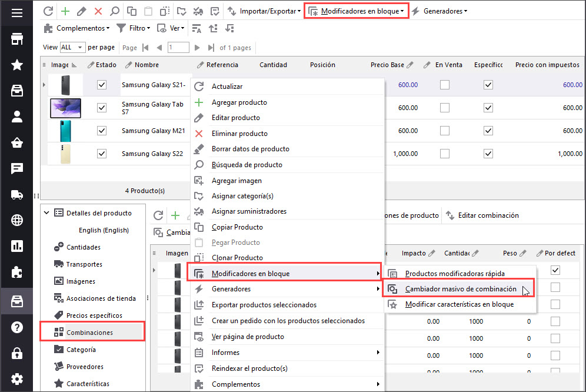Click the pencil edit icon in top toolbar
Screen dimensions: 586x392
81,11
